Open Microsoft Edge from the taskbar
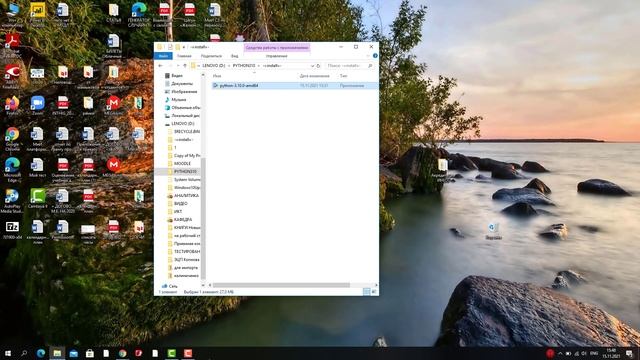640x360 pixels. (41, 353)
